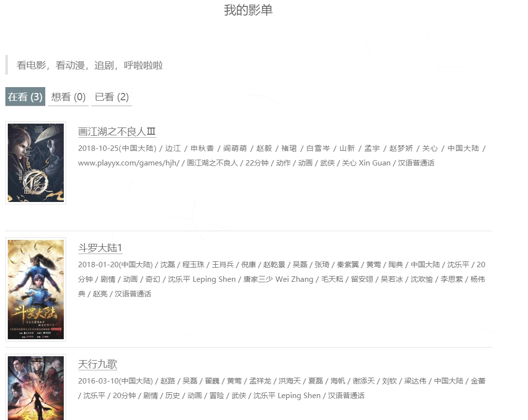Follow the 斗罗大陆1 title link
The height and width of the screenshot is (420, 528).
tap(100, 248)
